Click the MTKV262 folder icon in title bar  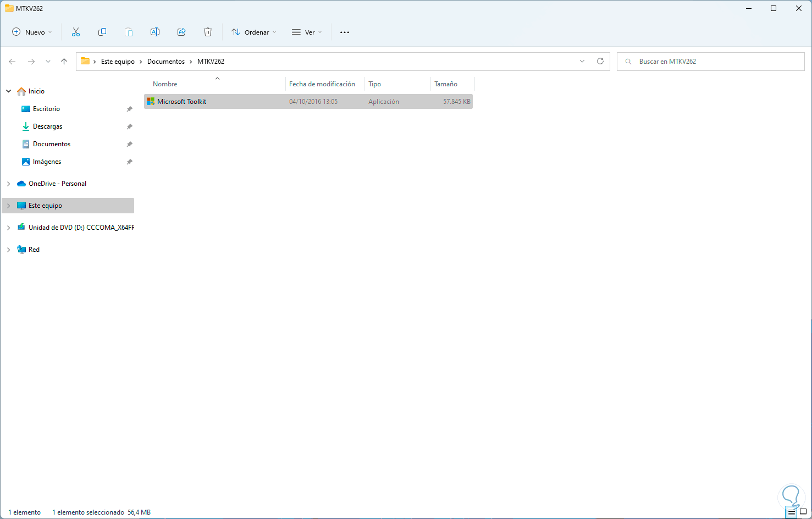point(9,8)
